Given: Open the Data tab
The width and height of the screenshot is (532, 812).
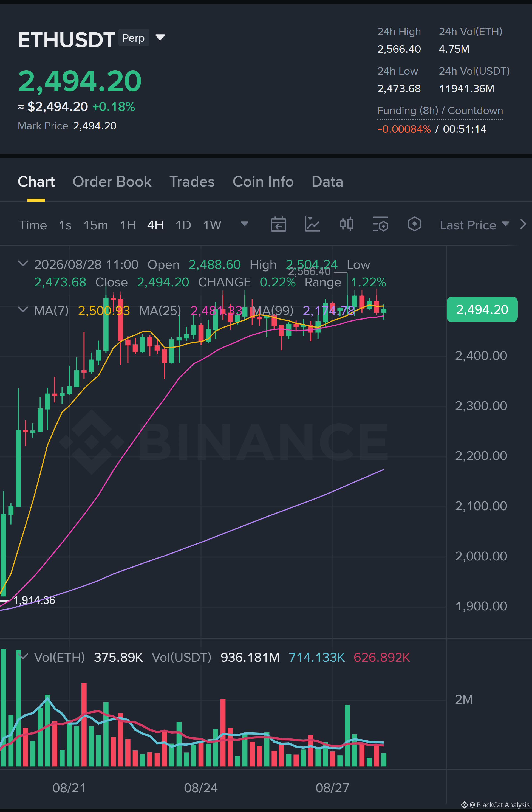Looking at the screenshot, I should [327, 182].
